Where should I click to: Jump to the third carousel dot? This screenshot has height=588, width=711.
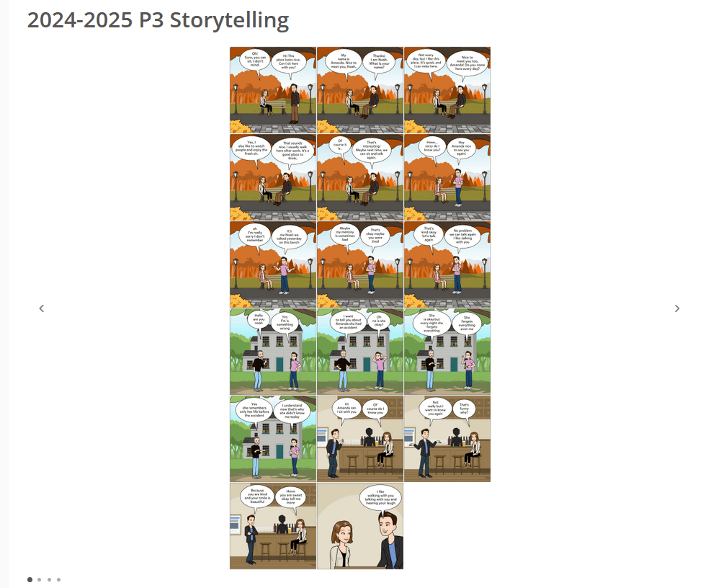click(49, 579)
